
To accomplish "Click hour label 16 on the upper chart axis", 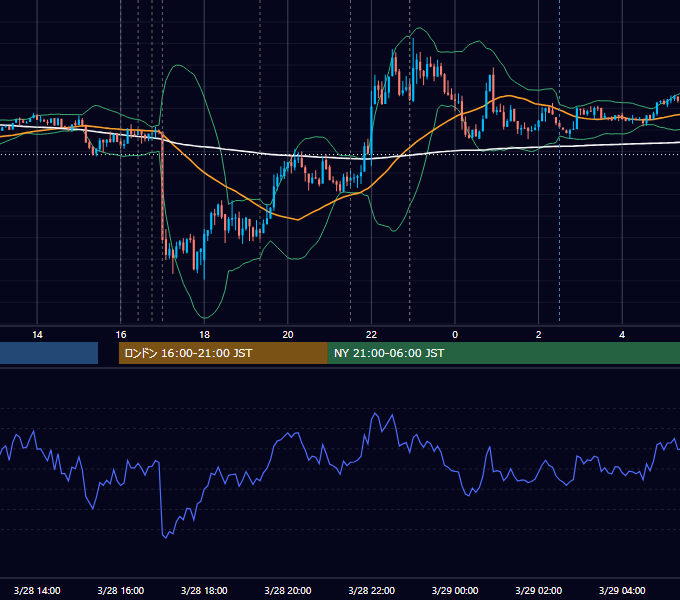I will [121, 335].
